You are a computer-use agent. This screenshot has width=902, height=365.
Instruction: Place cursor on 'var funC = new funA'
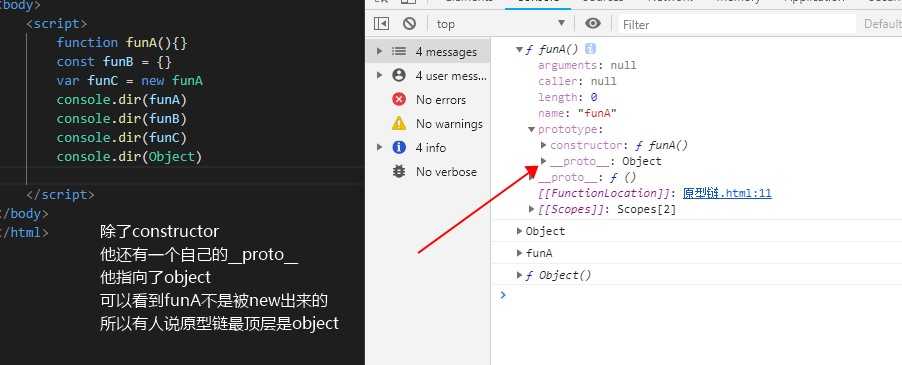(129, 80)
